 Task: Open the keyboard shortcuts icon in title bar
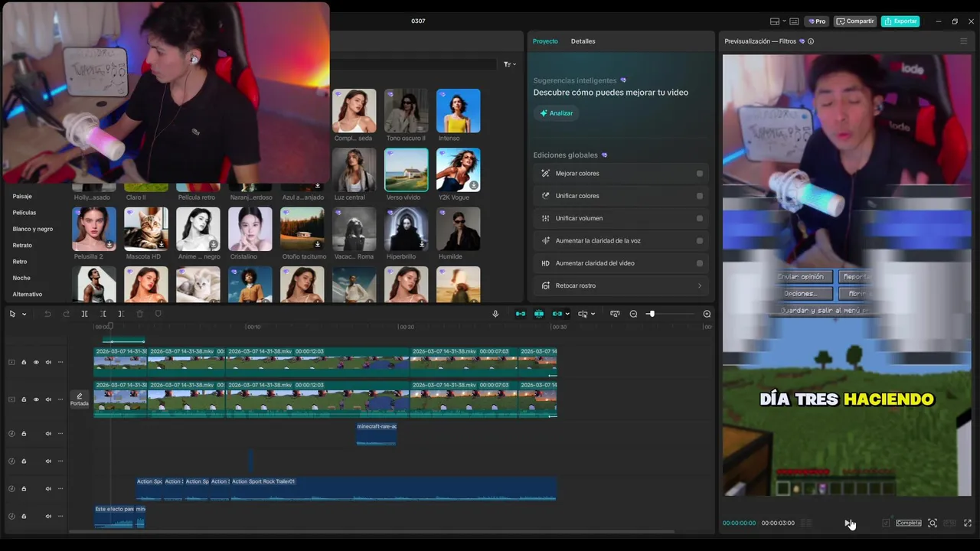point(794,21)
